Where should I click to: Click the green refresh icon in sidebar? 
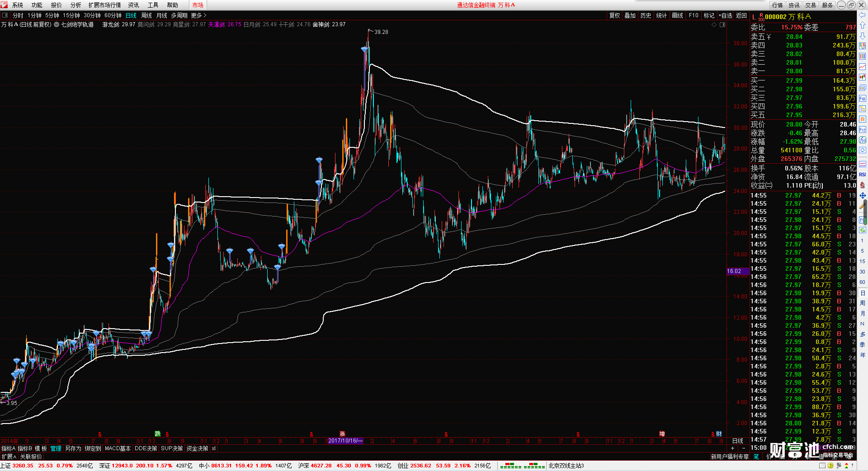point(862,230)
